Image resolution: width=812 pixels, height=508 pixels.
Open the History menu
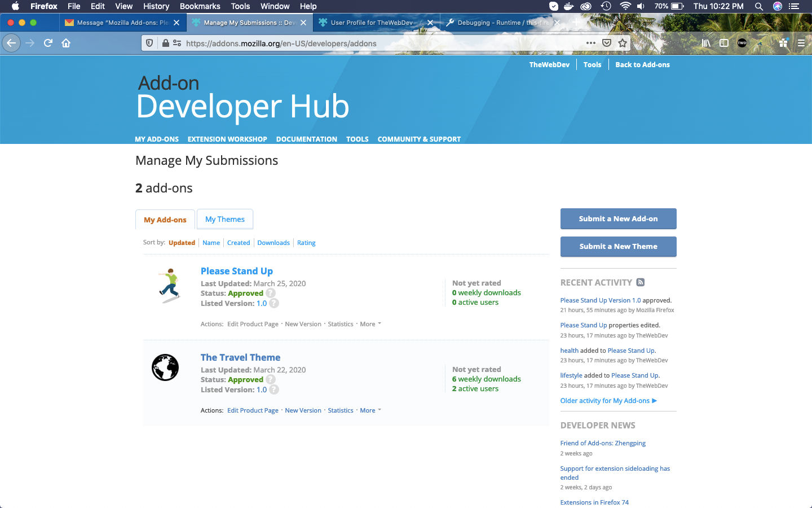156,6
